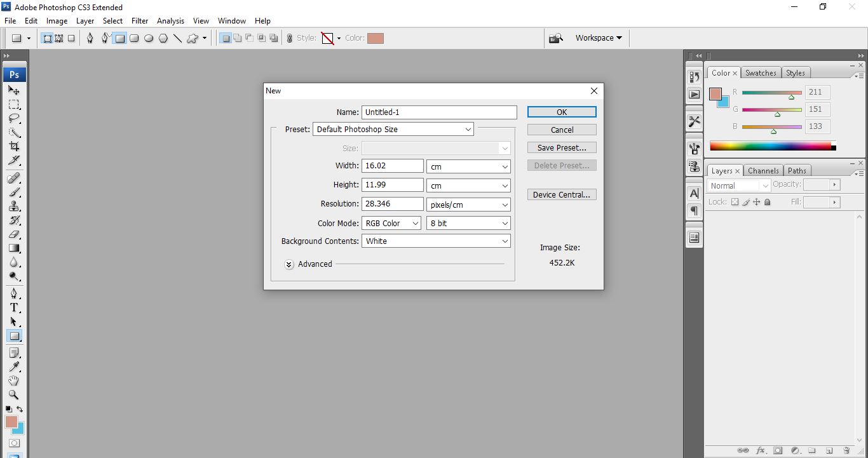Select the Brush tool

point(14,192)
